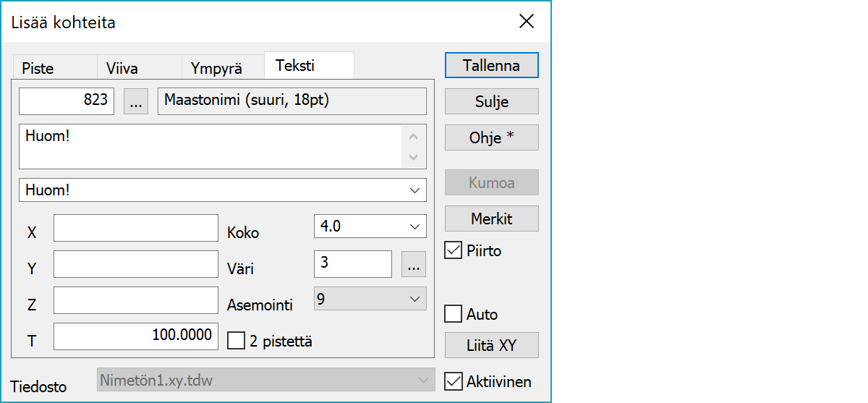Click into the X coordinate field
The image size is (868, 403).
135,228
